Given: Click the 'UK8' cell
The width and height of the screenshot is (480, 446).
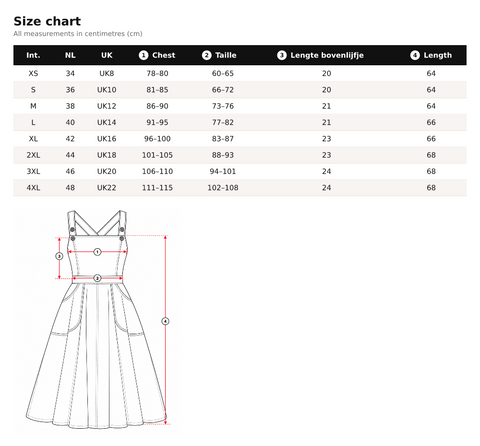Looking at the screenshot, I should click(x=107, y=73).
